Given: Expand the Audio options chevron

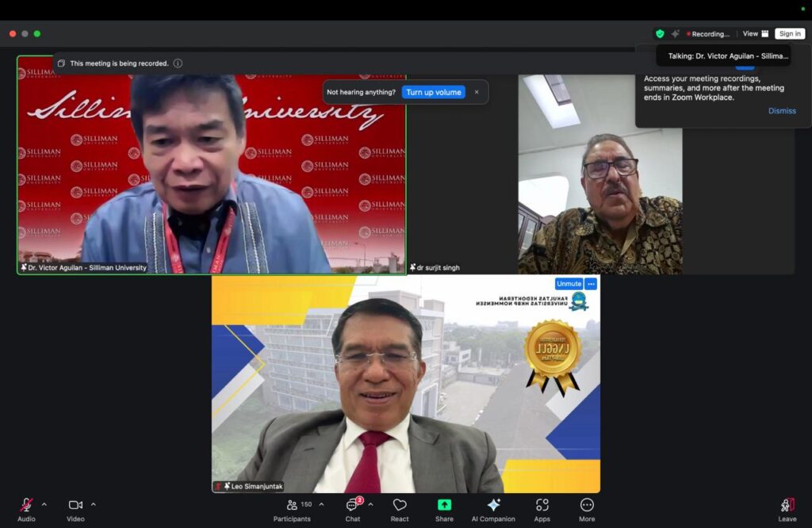Looking at the screenshot, I should [x=44, y=504].
